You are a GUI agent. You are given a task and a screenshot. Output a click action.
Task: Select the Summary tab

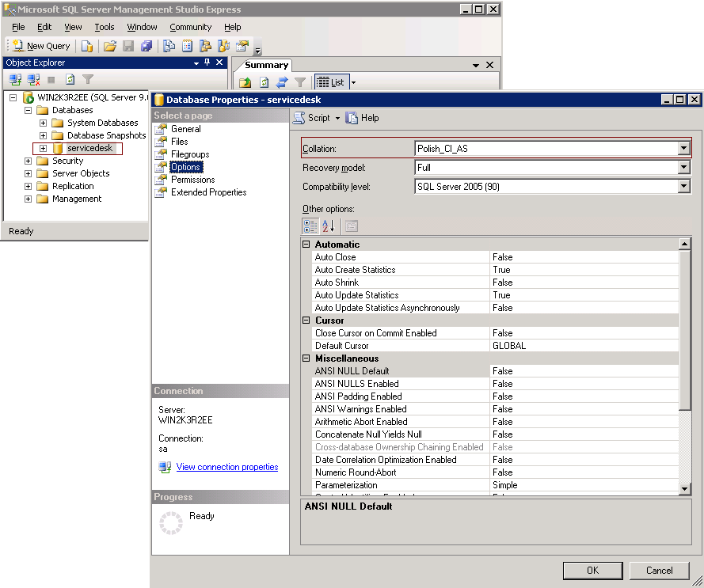click(x=266, y=65)
